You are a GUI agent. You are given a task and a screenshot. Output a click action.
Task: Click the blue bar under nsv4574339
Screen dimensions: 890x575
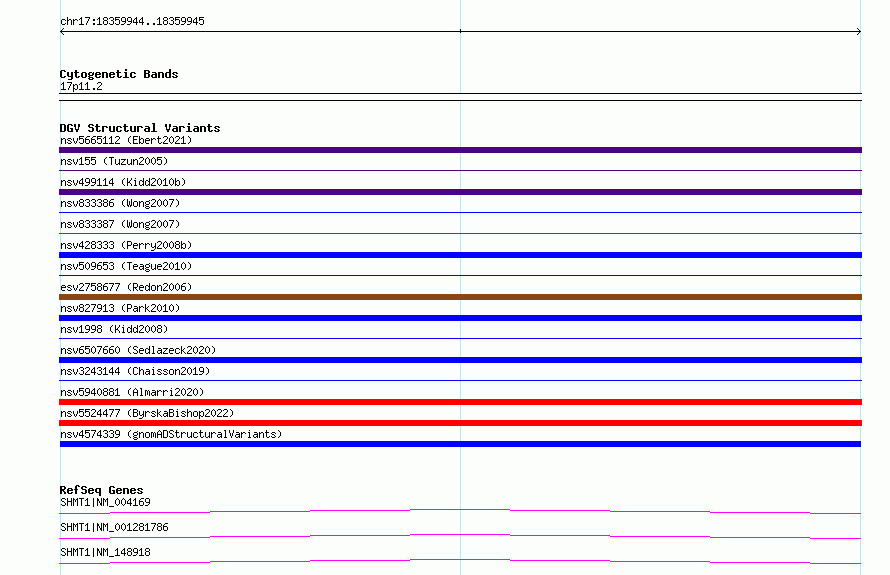(x=460, y=444)
